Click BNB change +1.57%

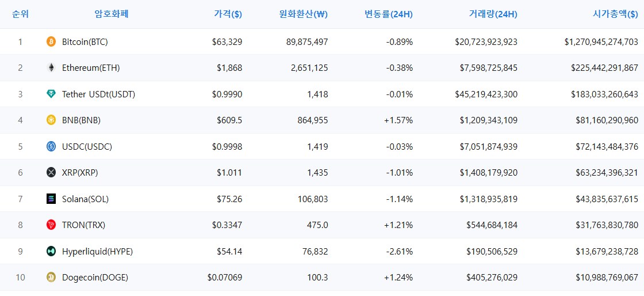coord(399,120)
